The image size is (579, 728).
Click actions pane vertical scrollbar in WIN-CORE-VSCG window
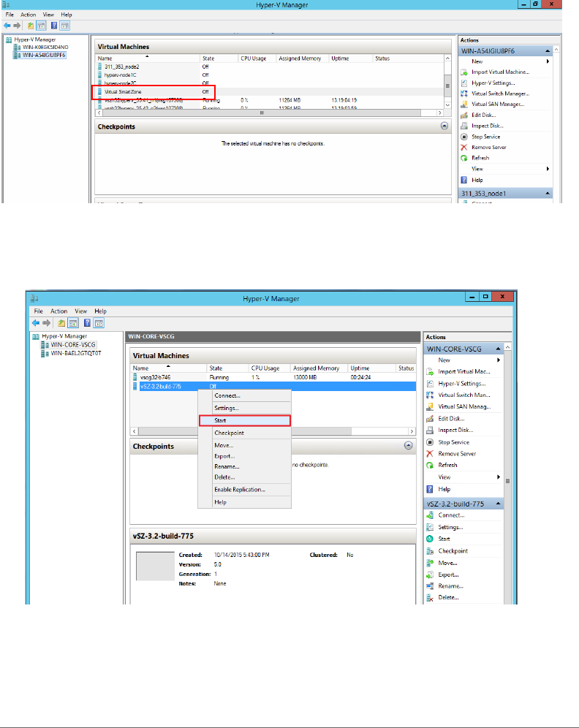(x=508, y=481)
